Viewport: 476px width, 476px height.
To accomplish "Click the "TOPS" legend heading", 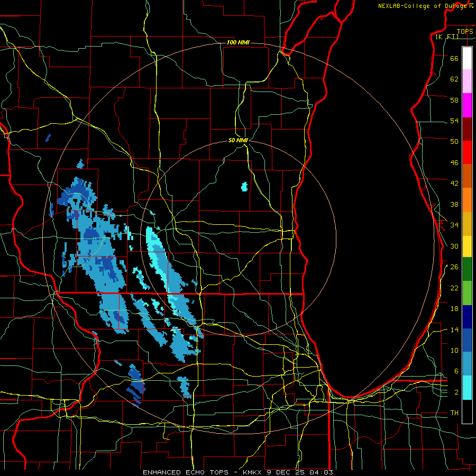I will (465, 31).
